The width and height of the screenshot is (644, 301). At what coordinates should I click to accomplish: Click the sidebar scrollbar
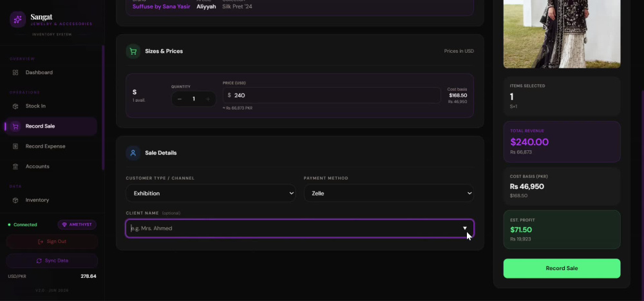point(103,107)
